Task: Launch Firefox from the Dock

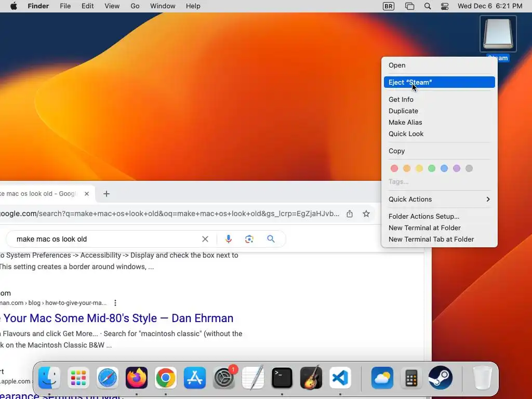Action: pyautogui.click(x=137, y=378)
